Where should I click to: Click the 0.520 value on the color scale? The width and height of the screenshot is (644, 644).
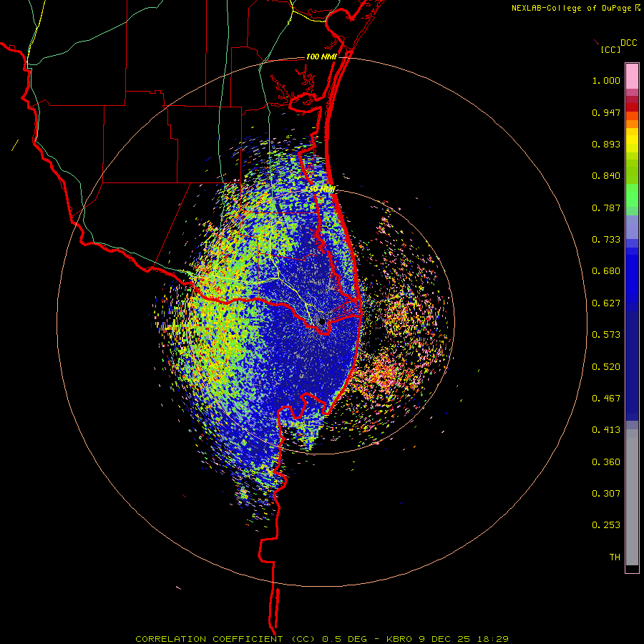tap(606, 367)
